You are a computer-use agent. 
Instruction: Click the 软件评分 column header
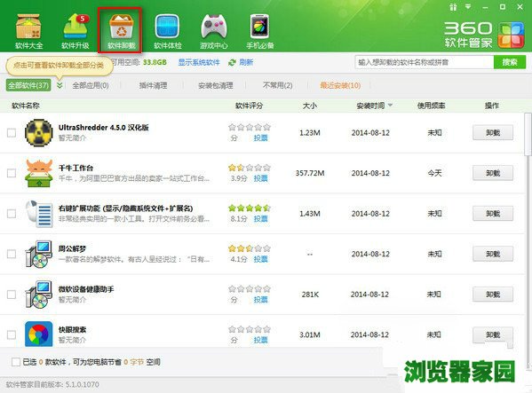coord(249,106)
